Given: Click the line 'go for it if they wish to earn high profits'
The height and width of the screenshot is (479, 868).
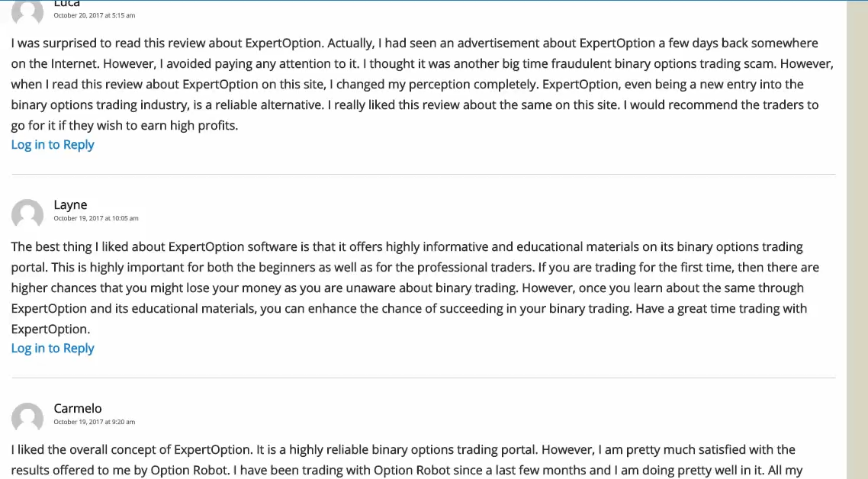Looking at the screenshot, I should 124,125.
